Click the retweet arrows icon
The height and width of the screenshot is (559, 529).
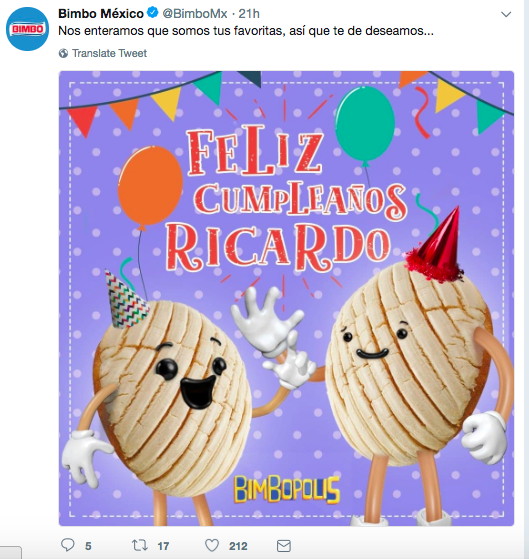click(x=139, y=545)
